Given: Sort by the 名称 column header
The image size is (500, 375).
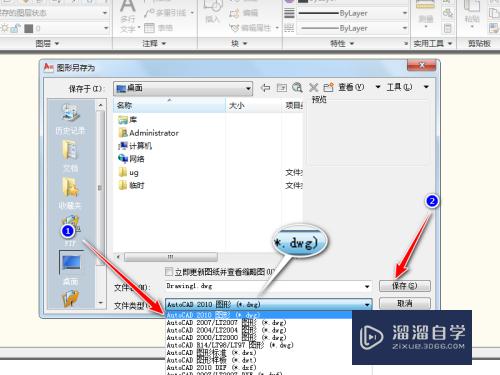Looking at the screenshot, I should (x=170, y=105).
